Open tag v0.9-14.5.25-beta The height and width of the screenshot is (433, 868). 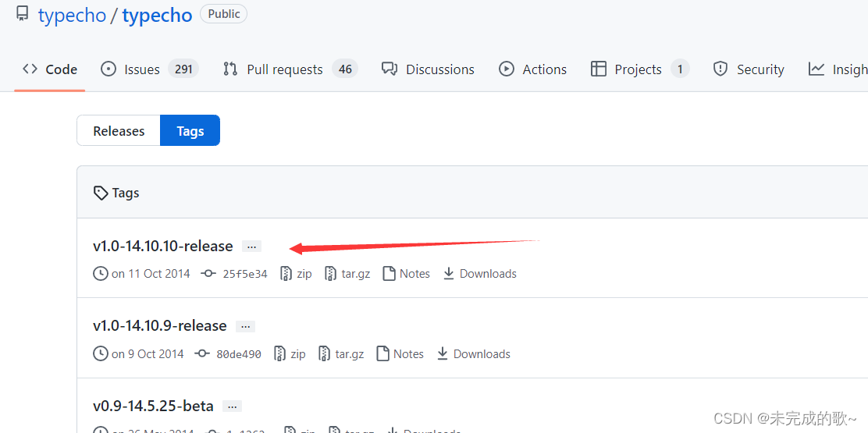coord(153,406)
